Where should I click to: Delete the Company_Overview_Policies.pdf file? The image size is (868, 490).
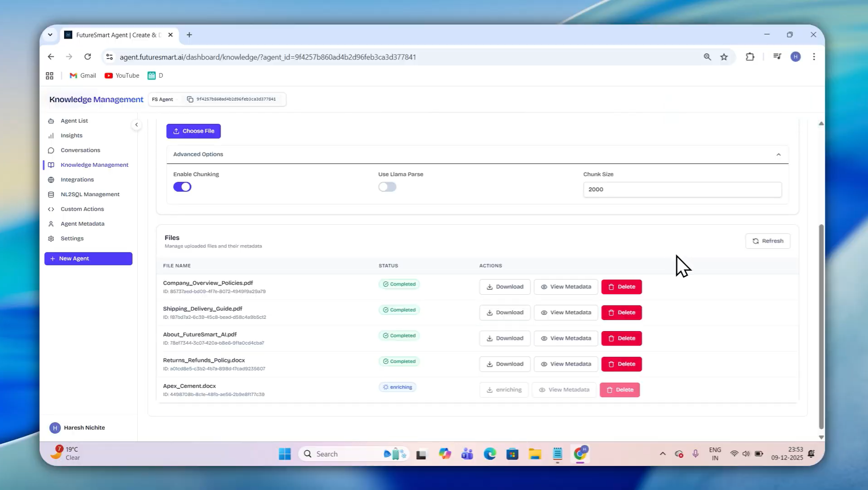pos(621,287)
